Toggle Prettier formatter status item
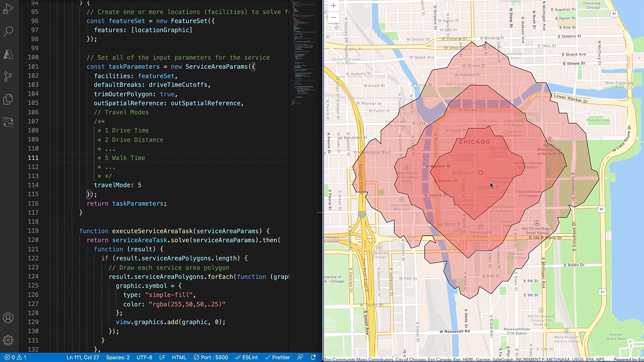Screen dimensions: 644x362 [x=278, y=357]
